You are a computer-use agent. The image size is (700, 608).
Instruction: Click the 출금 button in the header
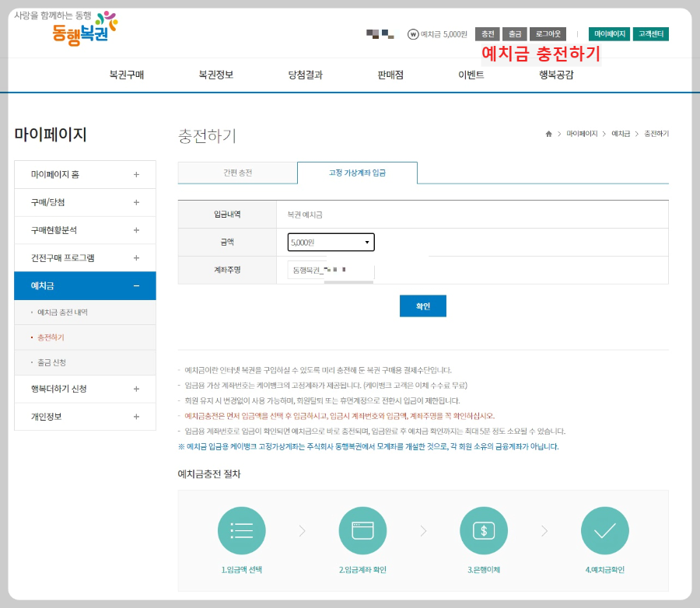(515, 33)
